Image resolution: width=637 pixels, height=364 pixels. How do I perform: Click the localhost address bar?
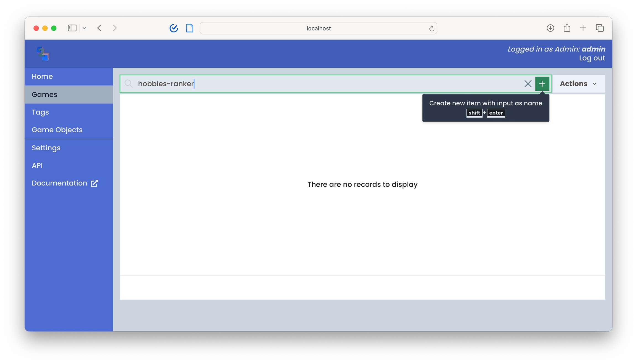pyautogui.click(x=318, y=28)
